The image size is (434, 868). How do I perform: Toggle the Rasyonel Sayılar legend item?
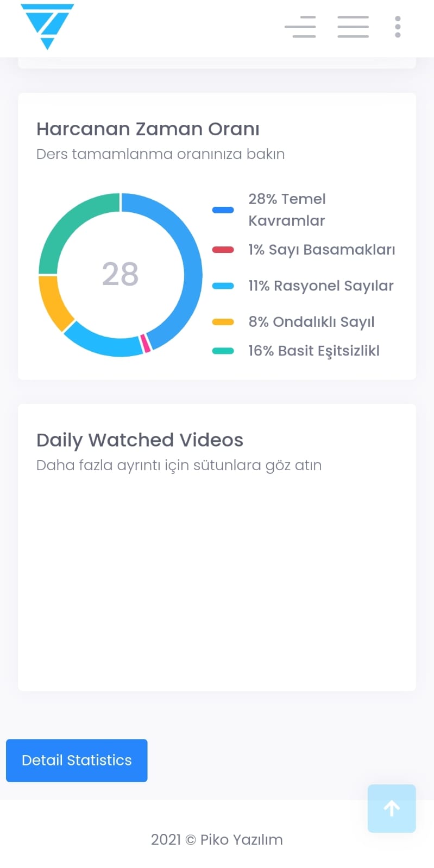pos(320,286)
